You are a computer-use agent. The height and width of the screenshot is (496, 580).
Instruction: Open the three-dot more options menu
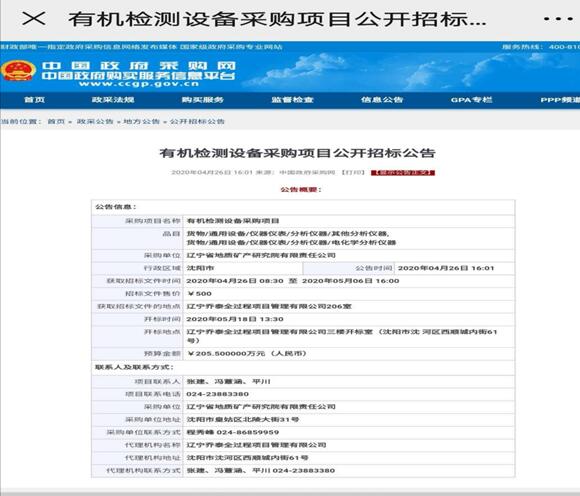pyautogui.click(x=558, y=18)
